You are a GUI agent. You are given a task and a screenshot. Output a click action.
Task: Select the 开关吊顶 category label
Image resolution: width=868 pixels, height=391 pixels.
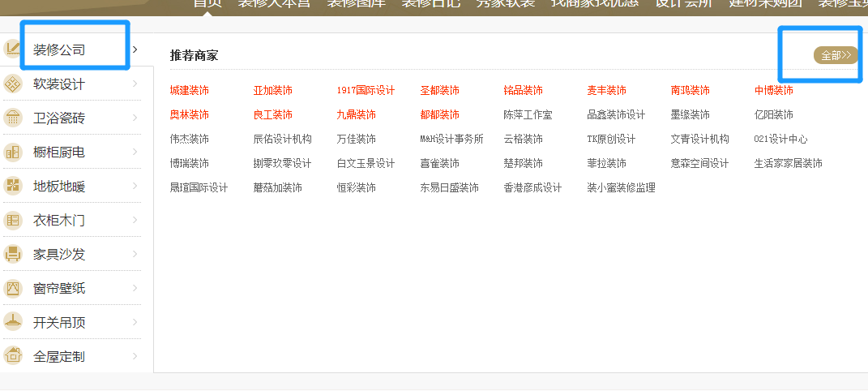59,322
